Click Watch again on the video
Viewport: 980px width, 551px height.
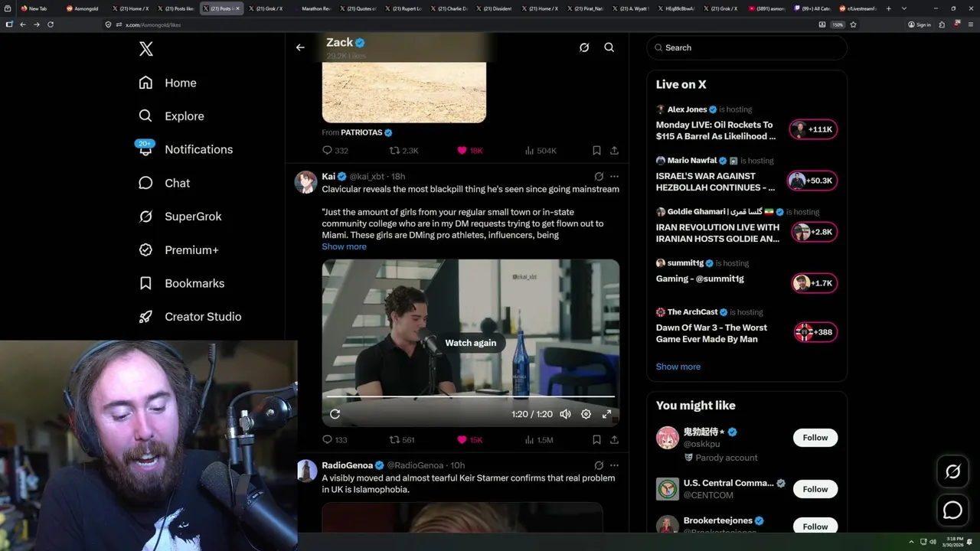point(471,343)
